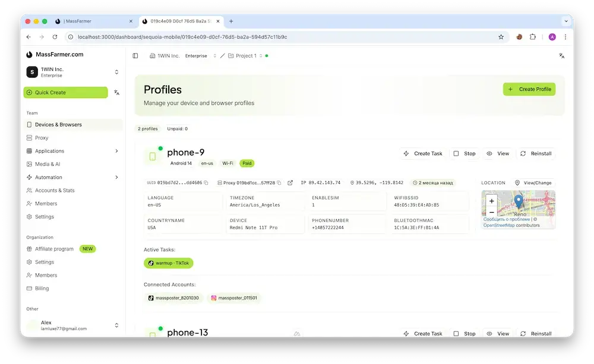Expand the 1WIN Inc. workspace switcher

[x=116, y=72]
